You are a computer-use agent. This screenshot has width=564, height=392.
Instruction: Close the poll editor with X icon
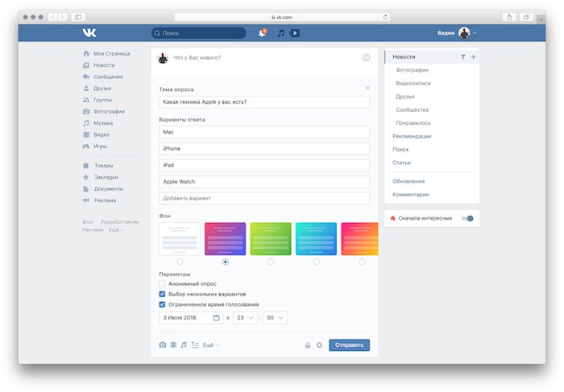[x=367, y=88]
